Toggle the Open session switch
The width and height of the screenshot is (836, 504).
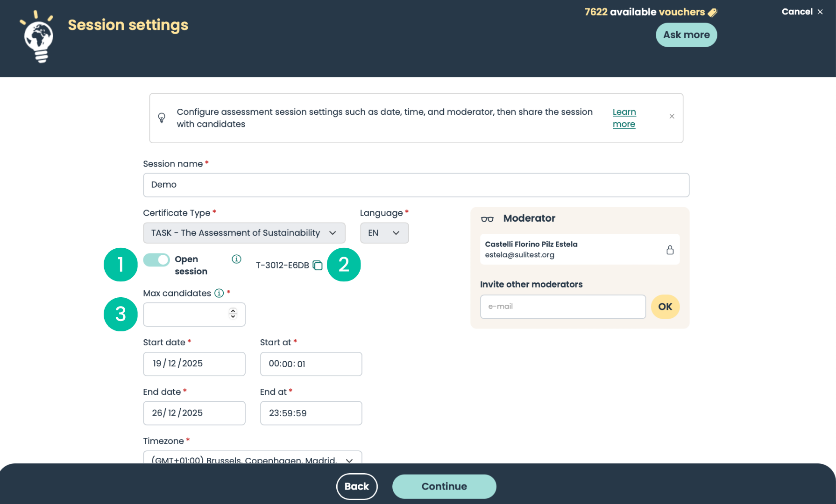click(156, 260)
